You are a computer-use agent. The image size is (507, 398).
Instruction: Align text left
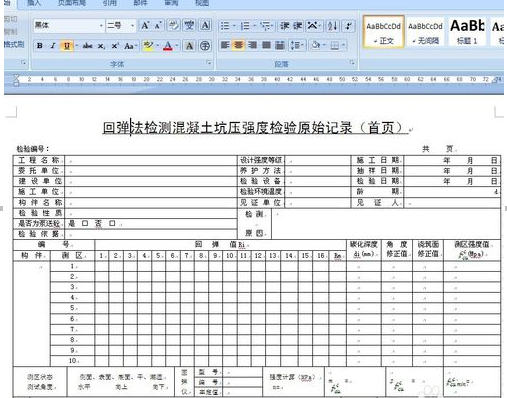coord(225,45)
